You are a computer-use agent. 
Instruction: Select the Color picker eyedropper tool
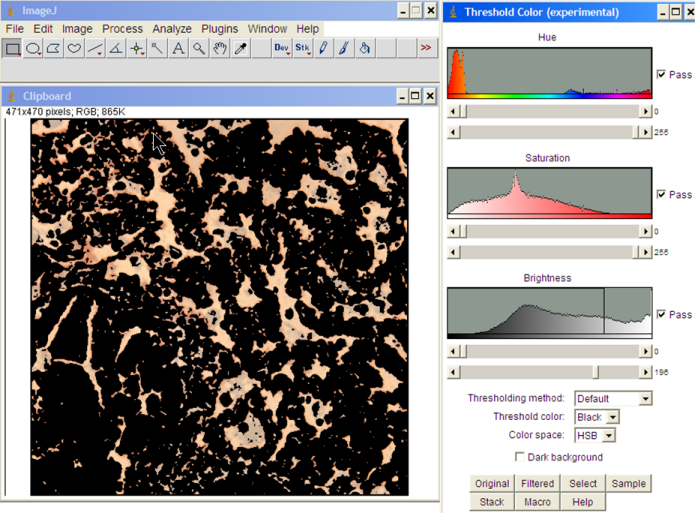click(240, 48)
